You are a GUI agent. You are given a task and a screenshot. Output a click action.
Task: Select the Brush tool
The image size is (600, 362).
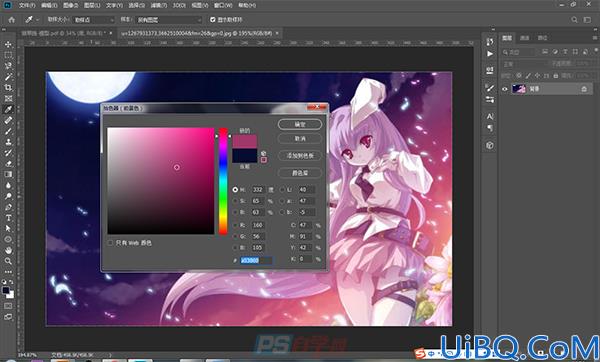pos(8,131)
